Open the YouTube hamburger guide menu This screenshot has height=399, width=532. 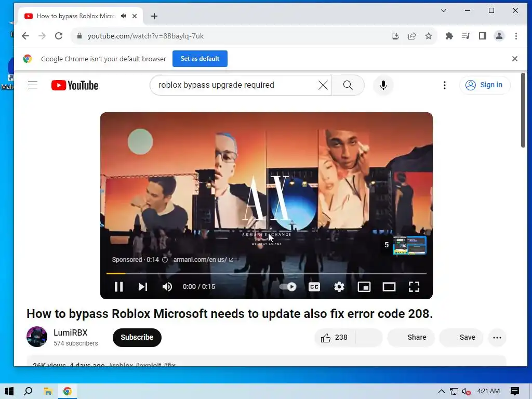(x=33, y=85)
